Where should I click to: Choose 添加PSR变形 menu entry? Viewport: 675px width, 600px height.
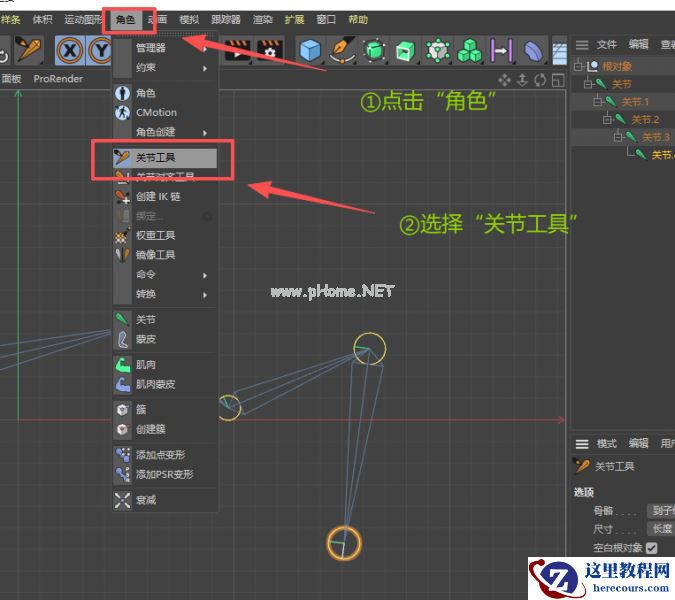[165, 474]
